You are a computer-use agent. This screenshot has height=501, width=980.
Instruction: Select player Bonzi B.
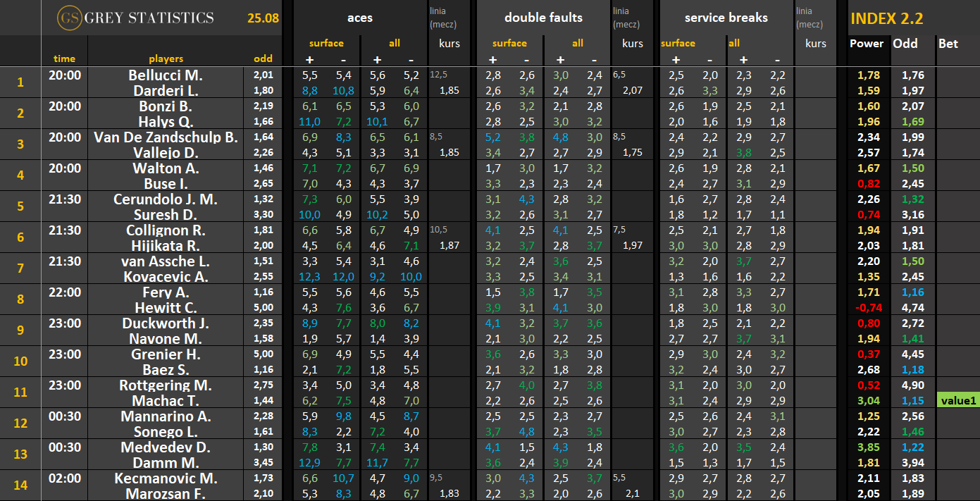166,106
